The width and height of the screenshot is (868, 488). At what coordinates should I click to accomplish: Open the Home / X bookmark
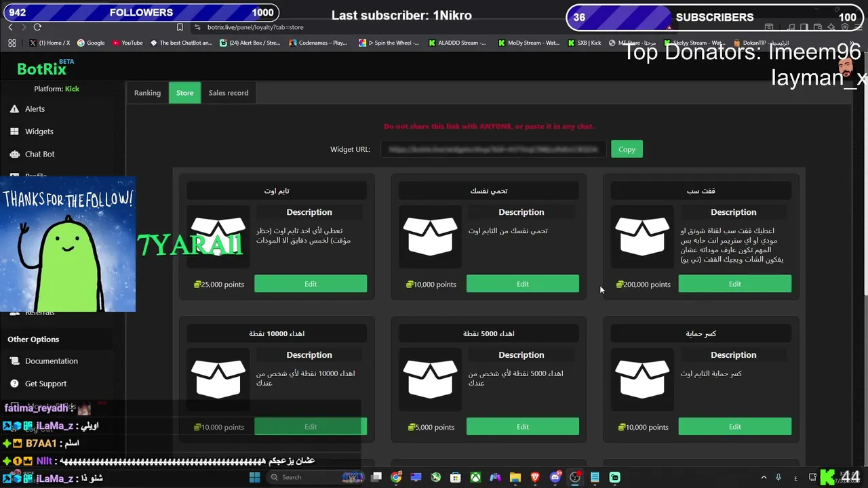pyautogui.click(x=50, y=43)
